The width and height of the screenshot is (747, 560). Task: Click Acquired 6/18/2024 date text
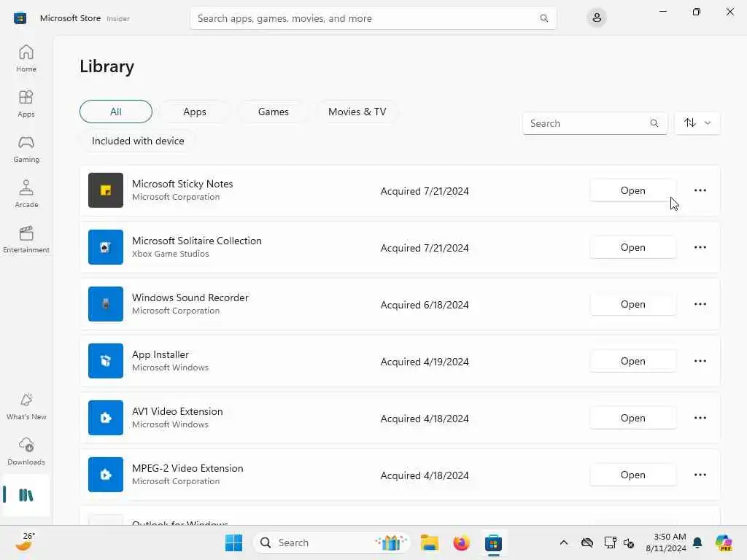click(425, 305)
